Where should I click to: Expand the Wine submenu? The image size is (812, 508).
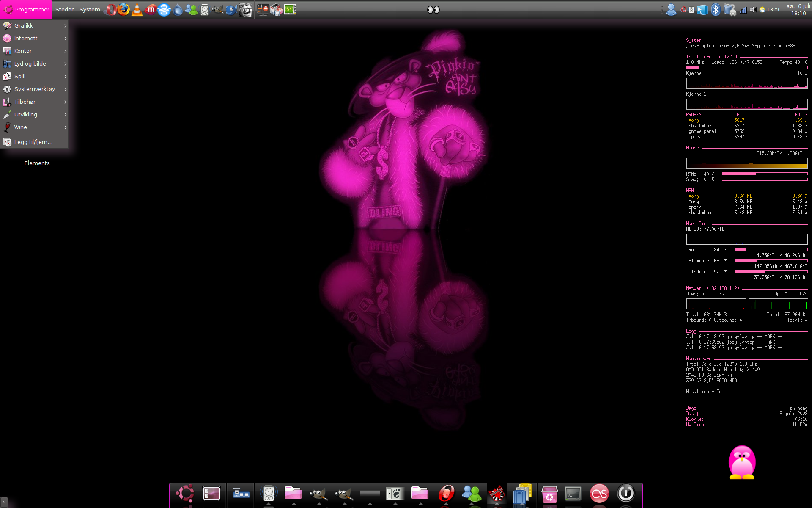click(34, 127)
